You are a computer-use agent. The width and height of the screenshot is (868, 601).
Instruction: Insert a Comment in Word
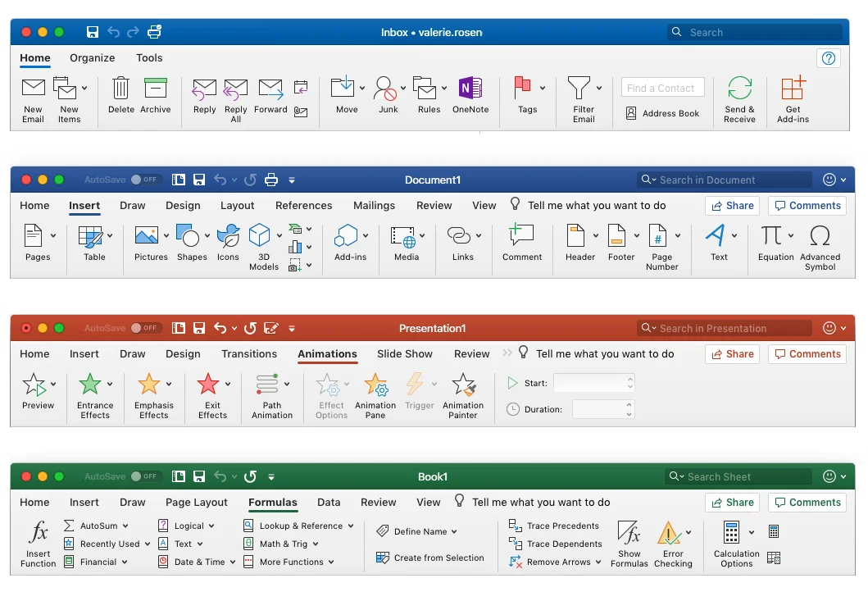[522, 243]
